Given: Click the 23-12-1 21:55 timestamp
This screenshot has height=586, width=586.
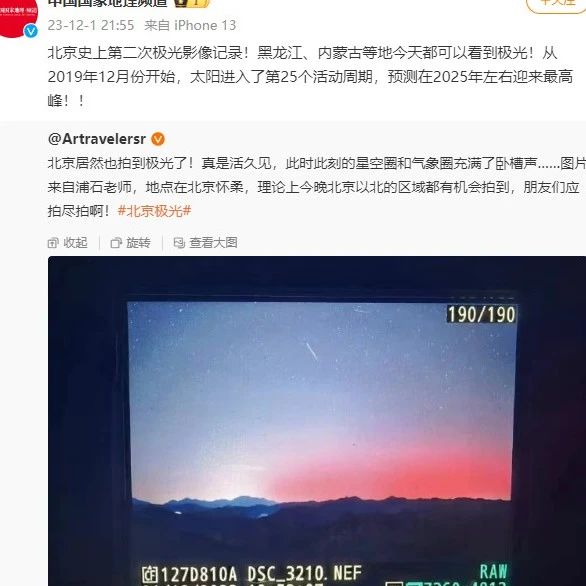Looking at the screenshot, I should (91, 25).
